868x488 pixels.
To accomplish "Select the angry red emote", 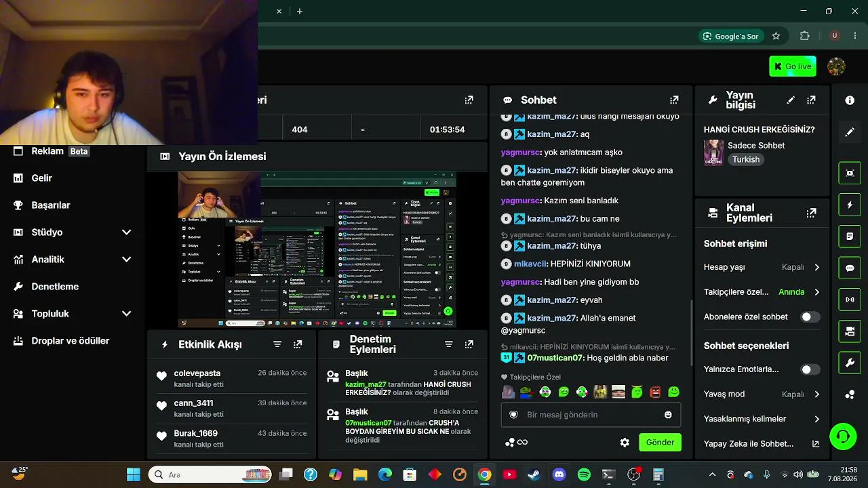I will tap(655, 392).
